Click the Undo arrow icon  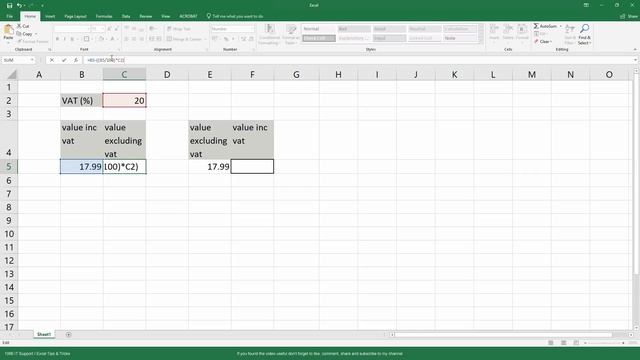19,5
